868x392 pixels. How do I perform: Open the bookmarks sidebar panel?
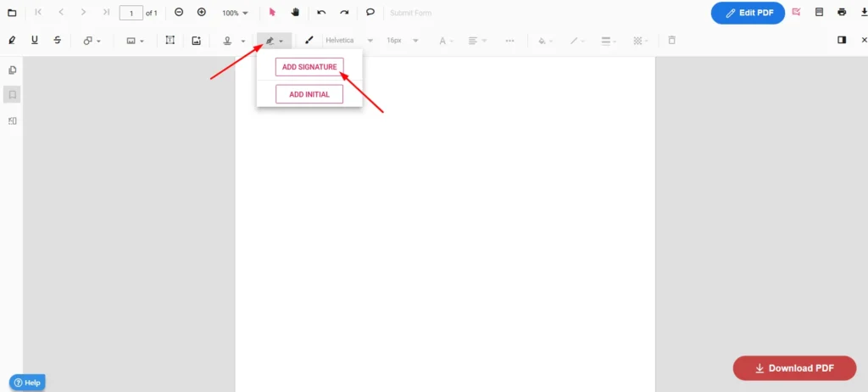pyautogui.click(x=12, y=95)
